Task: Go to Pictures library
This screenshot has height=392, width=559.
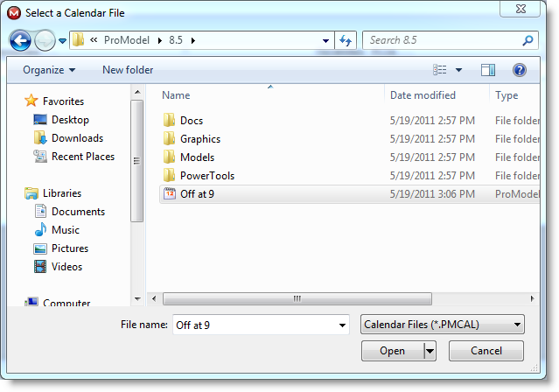Action: click(x=70, y=248)
